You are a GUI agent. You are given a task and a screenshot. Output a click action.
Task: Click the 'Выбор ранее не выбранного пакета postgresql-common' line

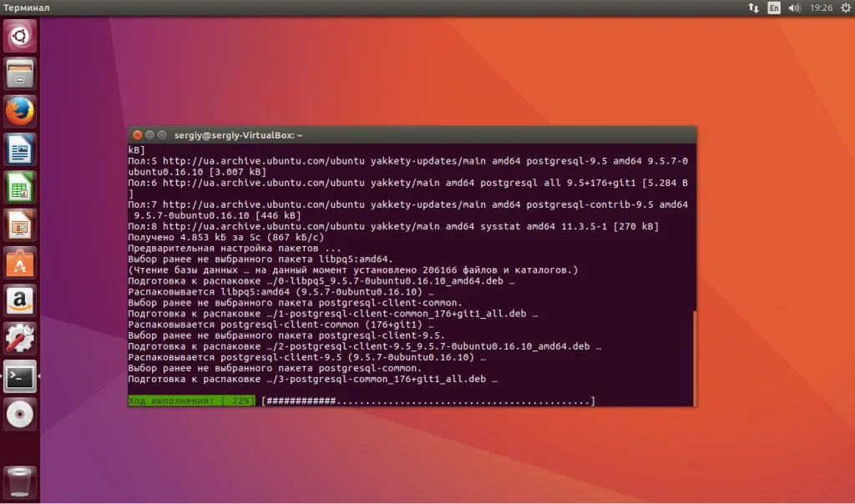click(x=275, y=368)
